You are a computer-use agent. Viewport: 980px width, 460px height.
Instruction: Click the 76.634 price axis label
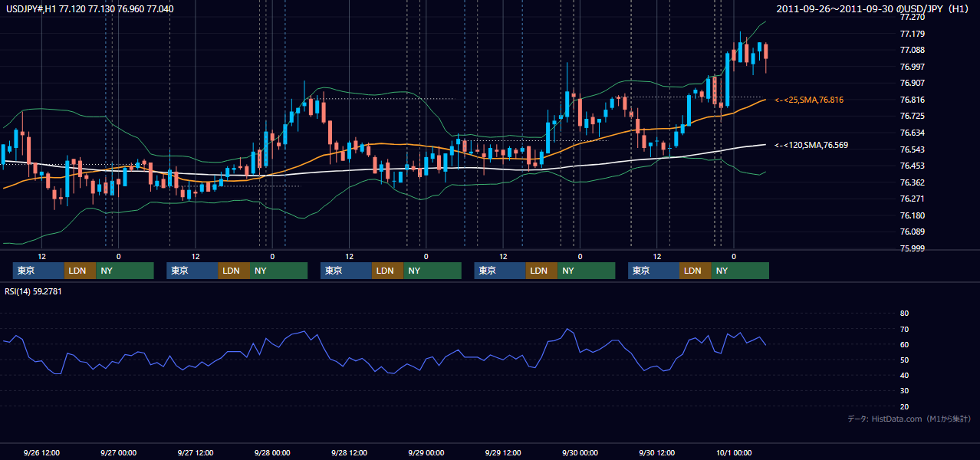click(912, 133)
